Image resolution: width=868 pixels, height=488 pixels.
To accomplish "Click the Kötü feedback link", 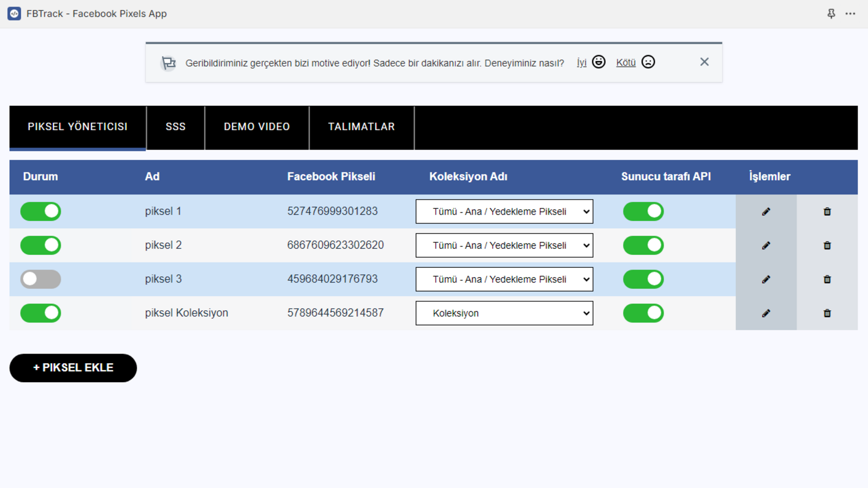I will 626,62.
